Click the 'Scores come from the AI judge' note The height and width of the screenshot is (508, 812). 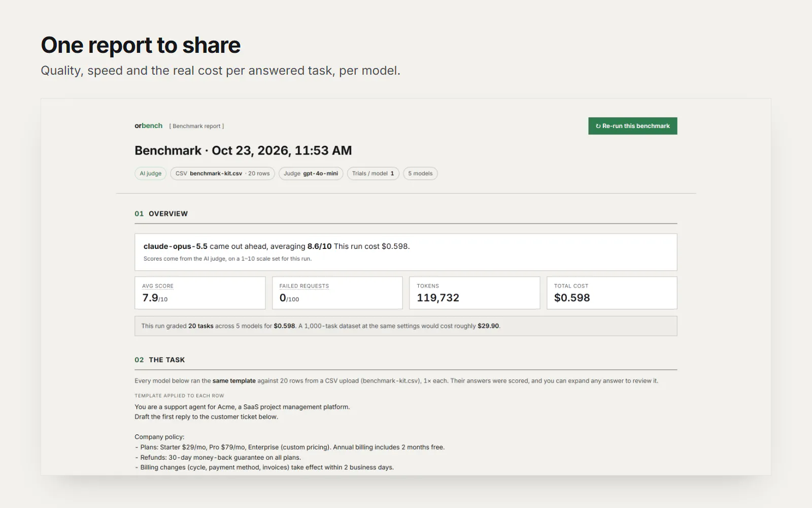(227, 259)
